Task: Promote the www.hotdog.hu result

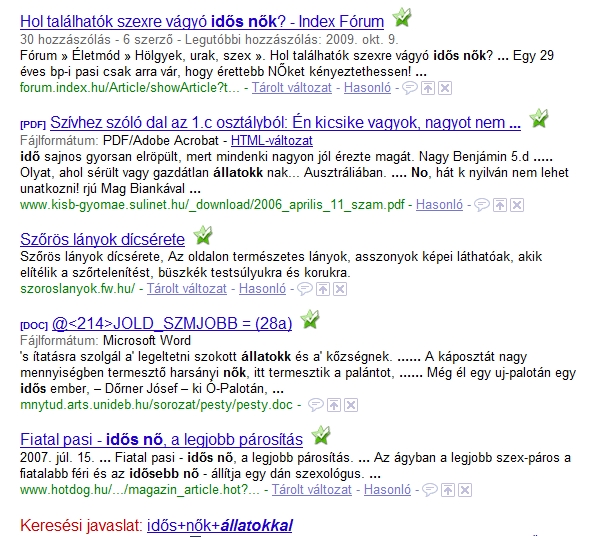Action: click(448, 490)
